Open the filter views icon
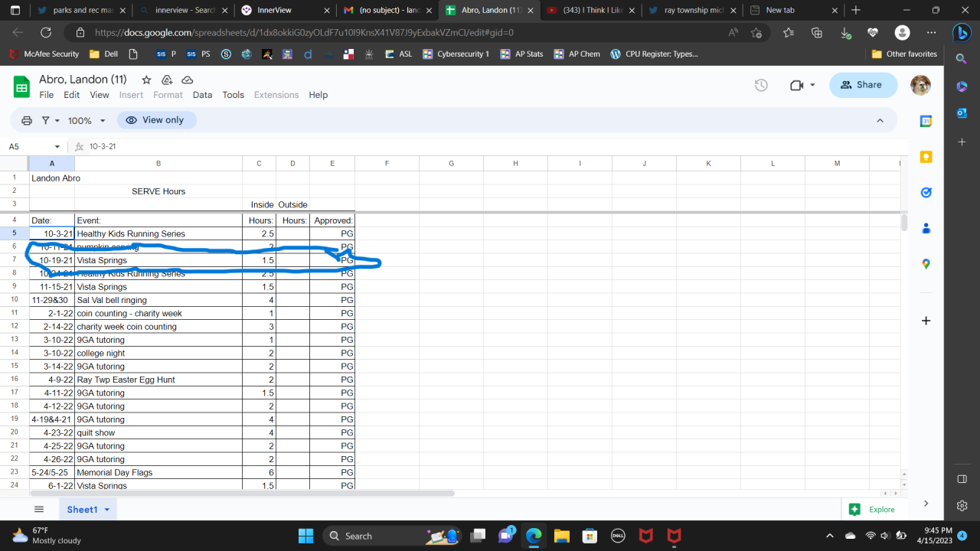The image size is (980, 551). coord(46,120)
